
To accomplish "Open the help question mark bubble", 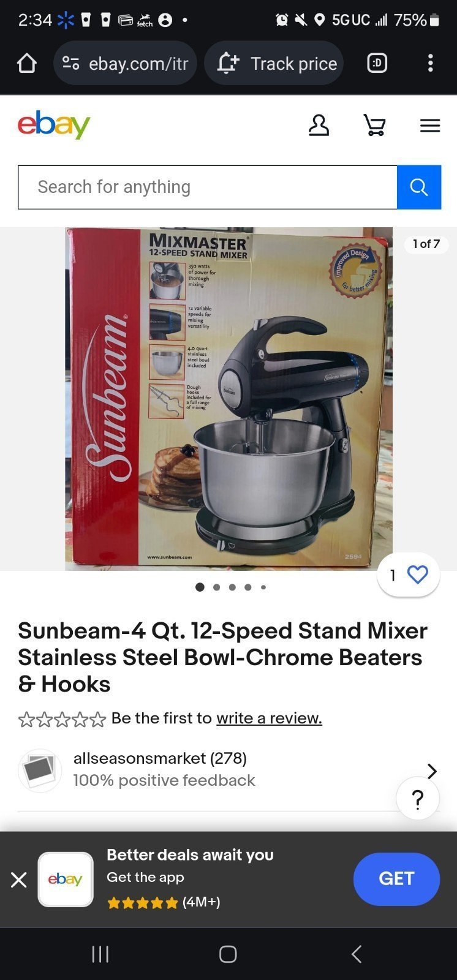I will click(418, 799).
